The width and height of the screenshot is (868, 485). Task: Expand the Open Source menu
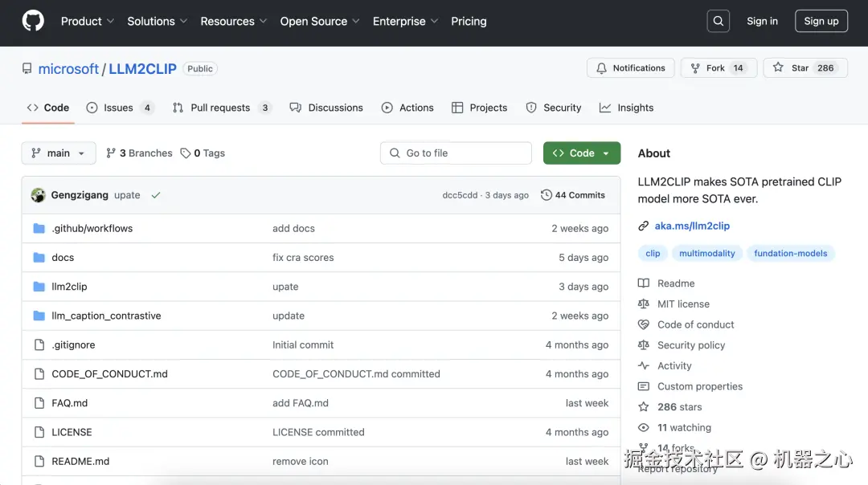coord(320,21)
